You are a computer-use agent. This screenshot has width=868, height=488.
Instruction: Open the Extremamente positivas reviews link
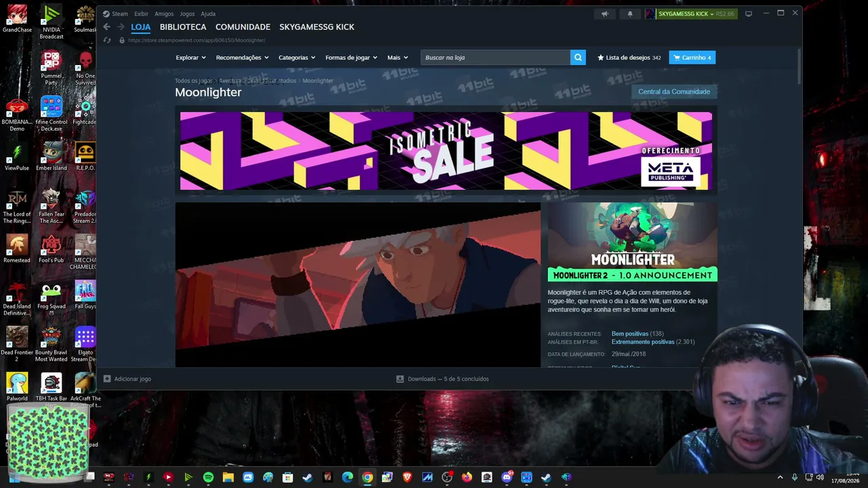(x=643, y=342)
